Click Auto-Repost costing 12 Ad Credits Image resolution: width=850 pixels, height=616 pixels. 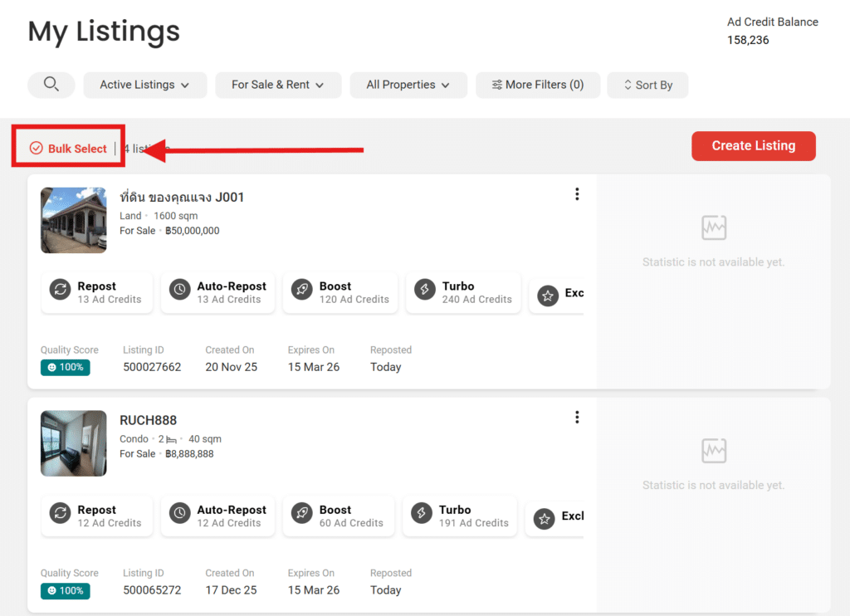click(x=217, y=516)
